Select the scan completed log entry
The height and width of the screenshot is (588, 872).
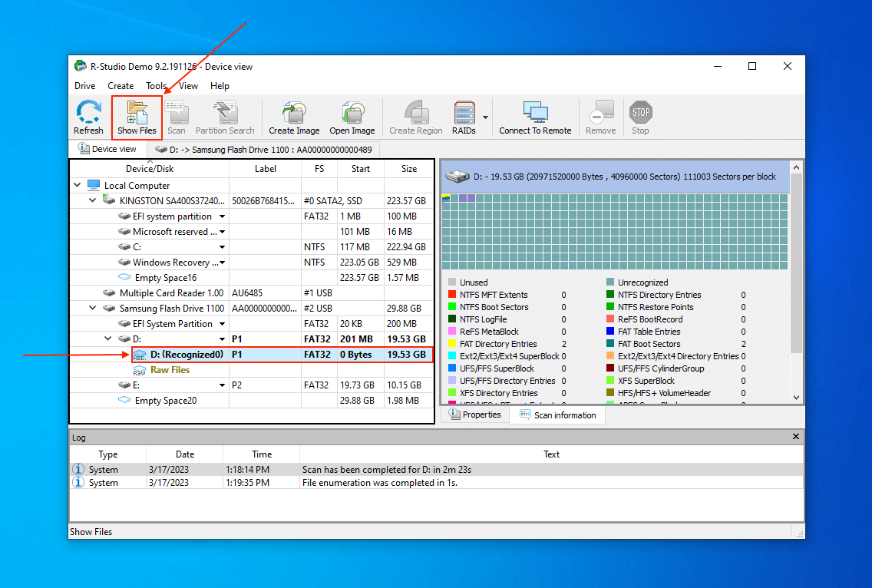point(437,470)
